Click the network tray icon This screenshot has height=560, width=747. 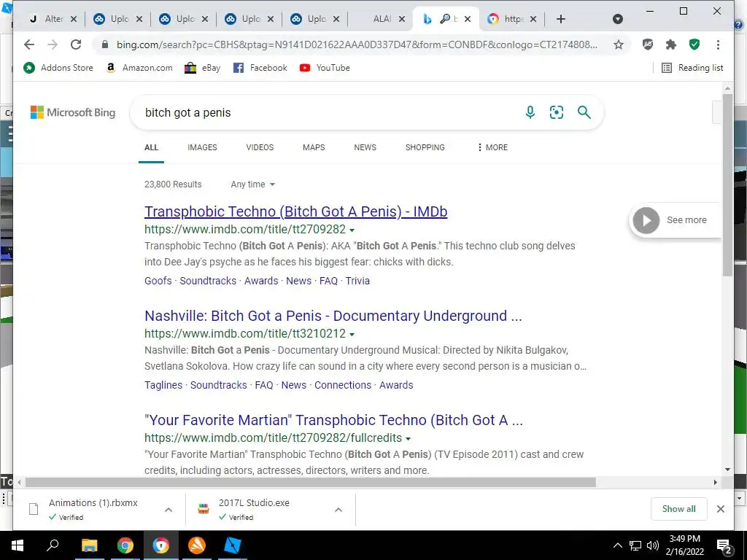(x=635, y=545)
